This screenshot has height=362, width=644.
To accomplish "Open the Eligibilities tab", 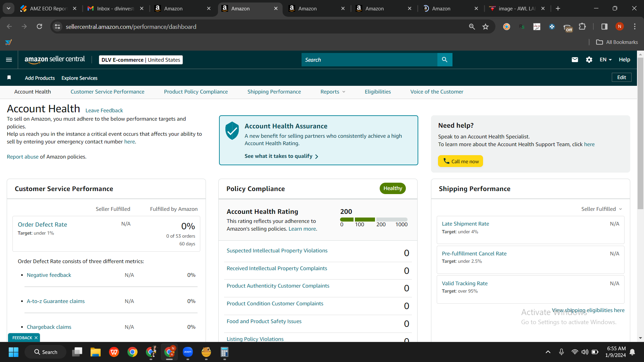I will click(378, 92).
